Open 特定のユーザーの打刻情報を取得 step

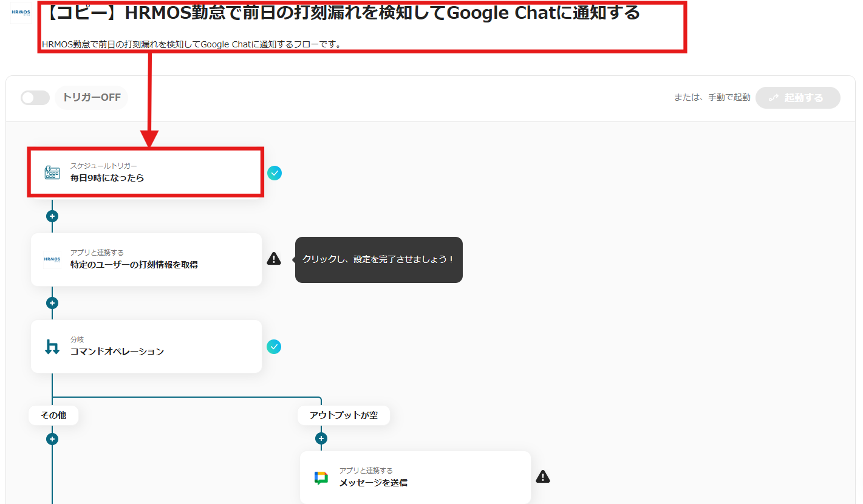(x=146, y=259)
